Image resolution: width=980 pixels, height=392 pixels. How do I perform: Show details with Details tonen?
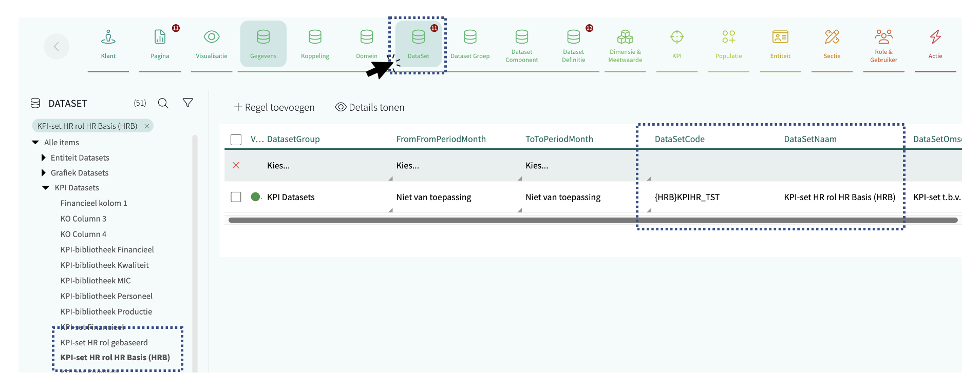coord(370,107)
